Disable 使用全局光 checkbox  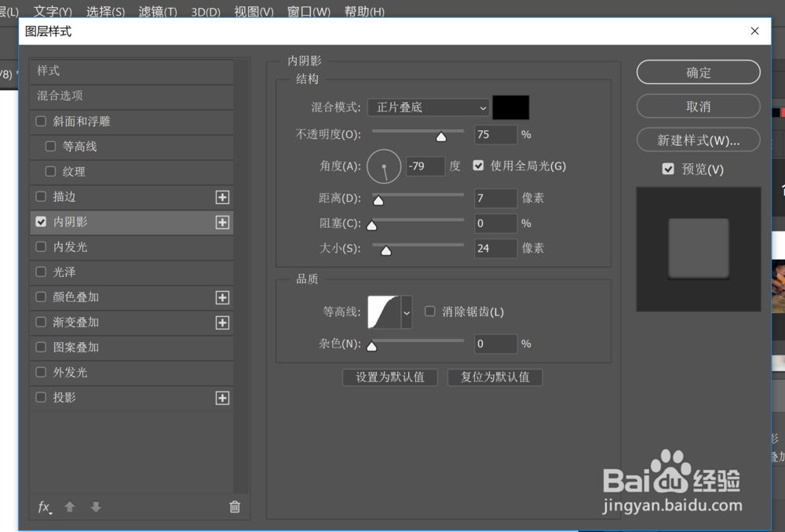(x=478, y=165)
